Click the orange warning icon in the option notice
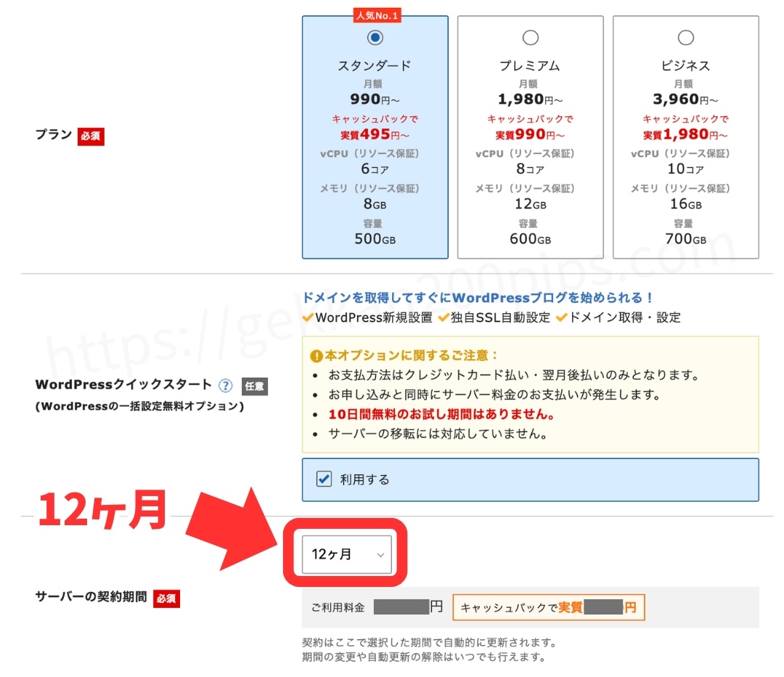This screenshot has width=784, height=677. tap(316, 356)
